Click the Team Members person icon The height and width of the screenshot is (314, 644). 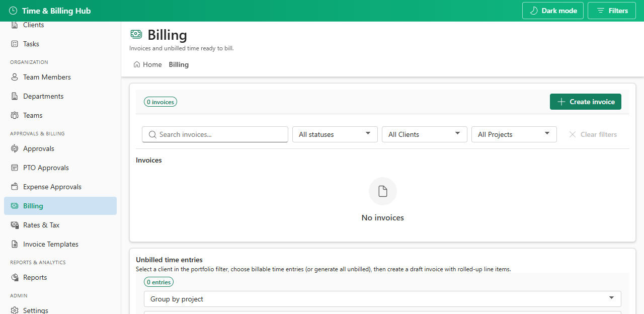[x=15, y=77]
